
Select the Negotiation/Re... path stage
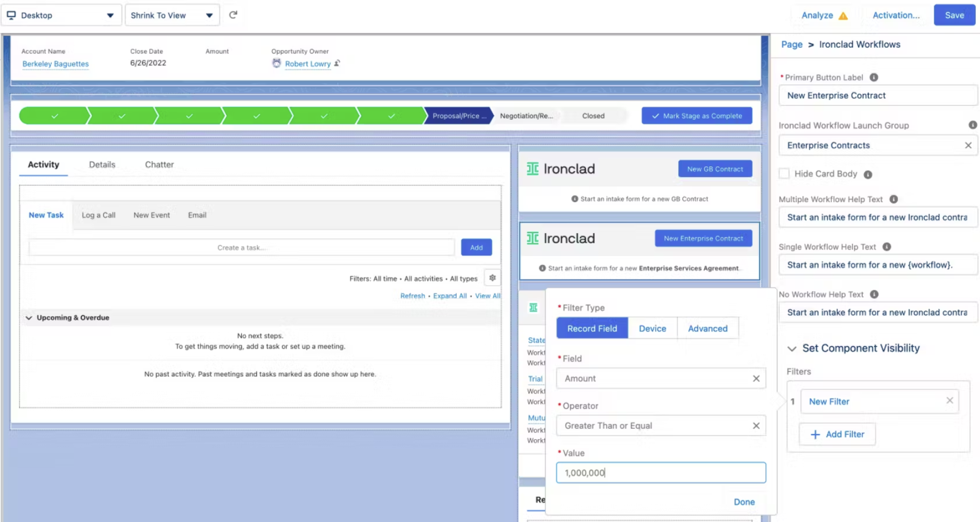tap(526, 116)
